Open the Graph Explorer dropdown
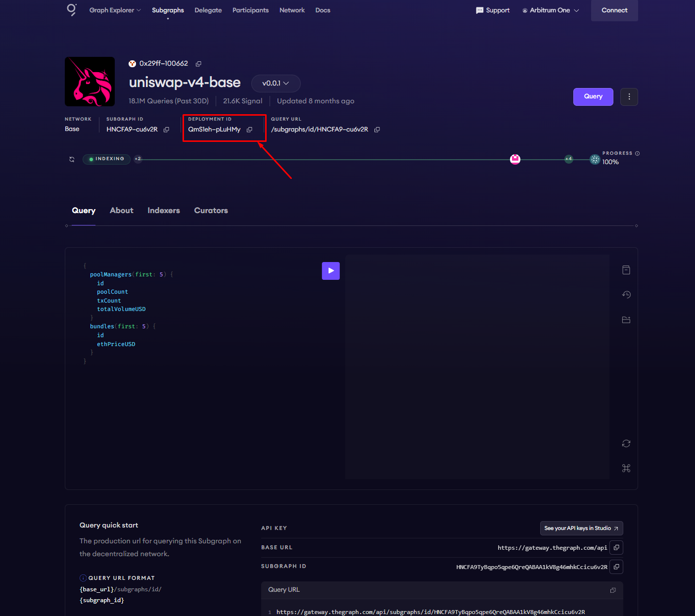Screen dimensions: 695x616 [x=115, y=10]
